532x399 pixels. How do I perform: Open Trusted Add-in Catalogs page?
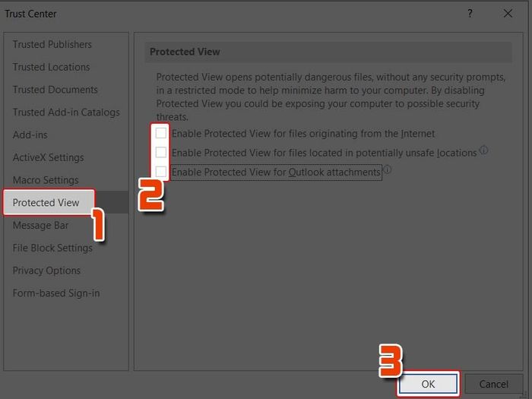(x=66, y=112)
